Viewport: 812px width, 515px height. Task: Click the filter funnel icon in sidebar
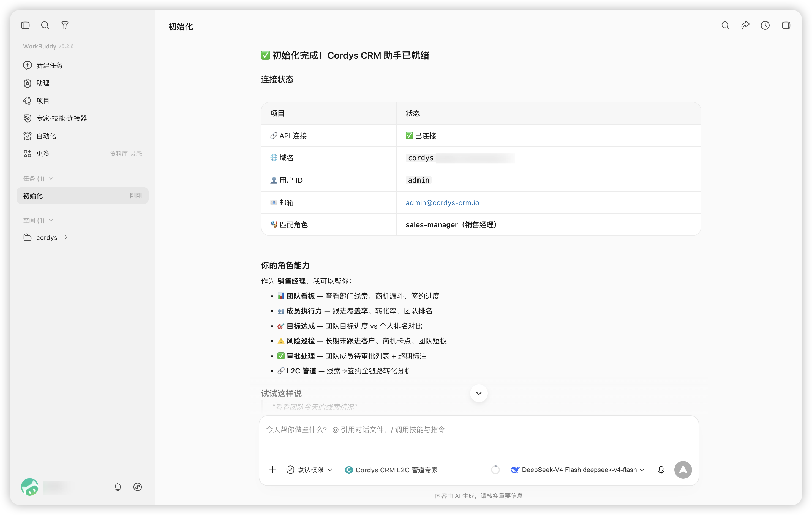pos(65,25)
